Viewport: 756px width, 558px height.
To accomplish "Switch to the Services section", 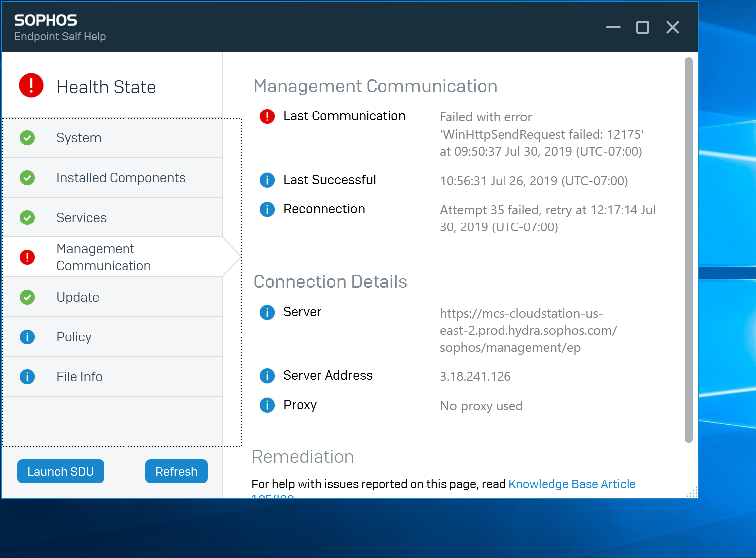I will pyautogui.click(x=113, y=218).
